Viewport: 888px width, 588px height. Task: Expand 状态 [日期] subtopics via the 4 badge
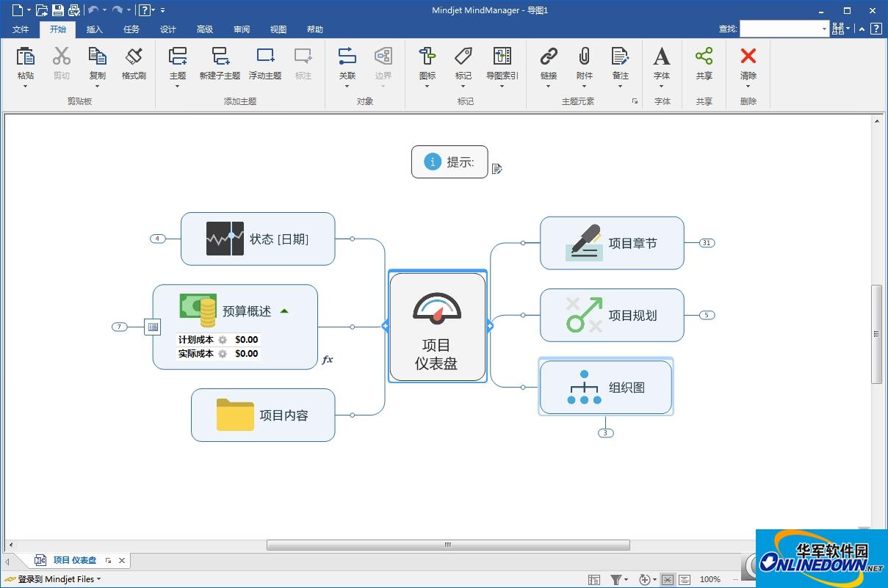click(157, 239)
